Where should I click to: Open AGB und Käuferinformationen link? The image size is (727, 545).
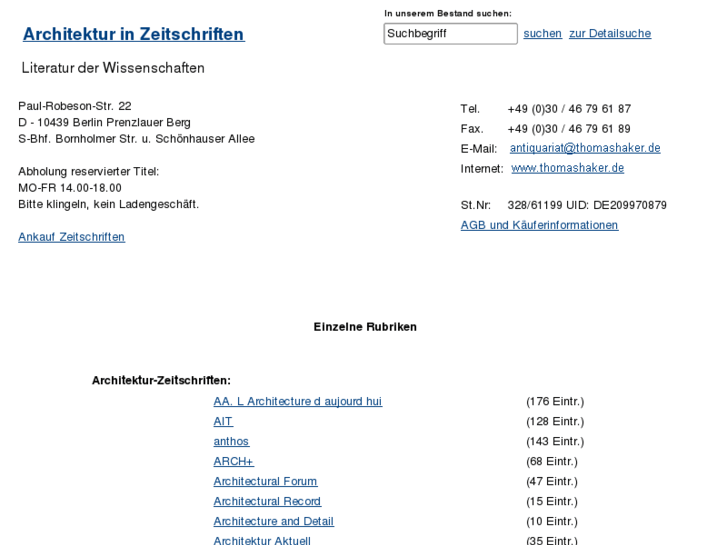539,225
